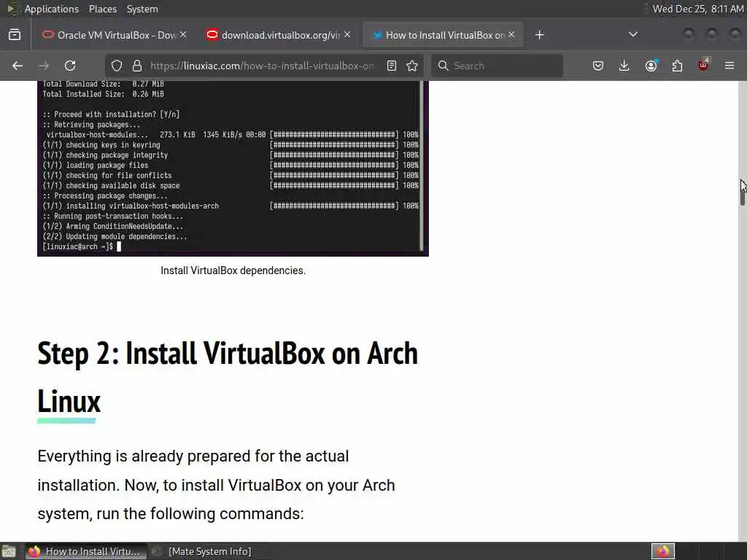Screen dimensions: 747x560
Task: Open the downloads panel
Action: (624, 66)
